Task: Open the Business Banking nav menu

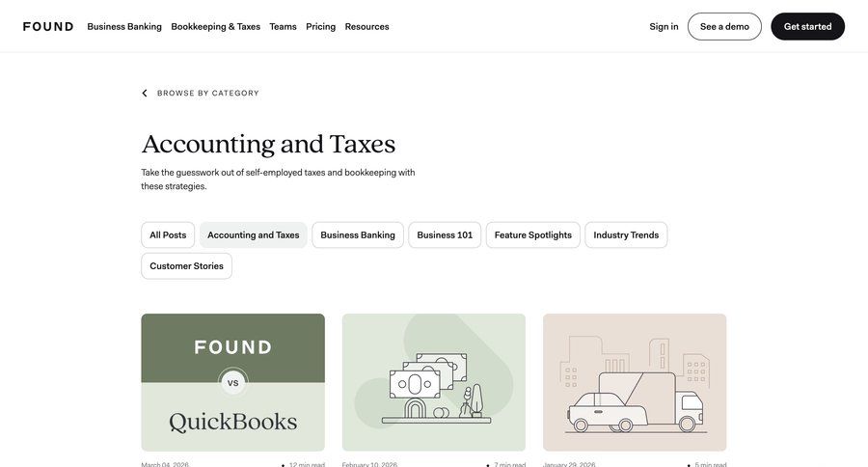Action: point(124,27)
